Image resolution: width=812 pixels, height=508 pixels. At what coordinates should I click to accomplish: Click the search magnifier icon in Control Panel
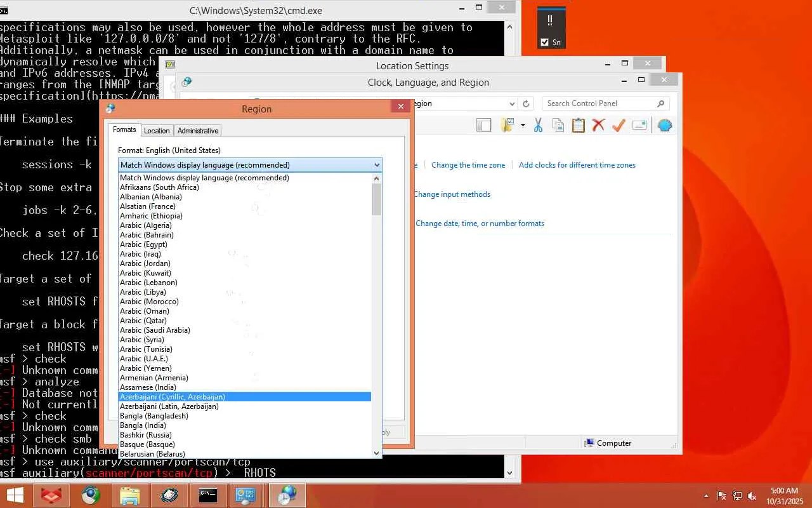660,104
